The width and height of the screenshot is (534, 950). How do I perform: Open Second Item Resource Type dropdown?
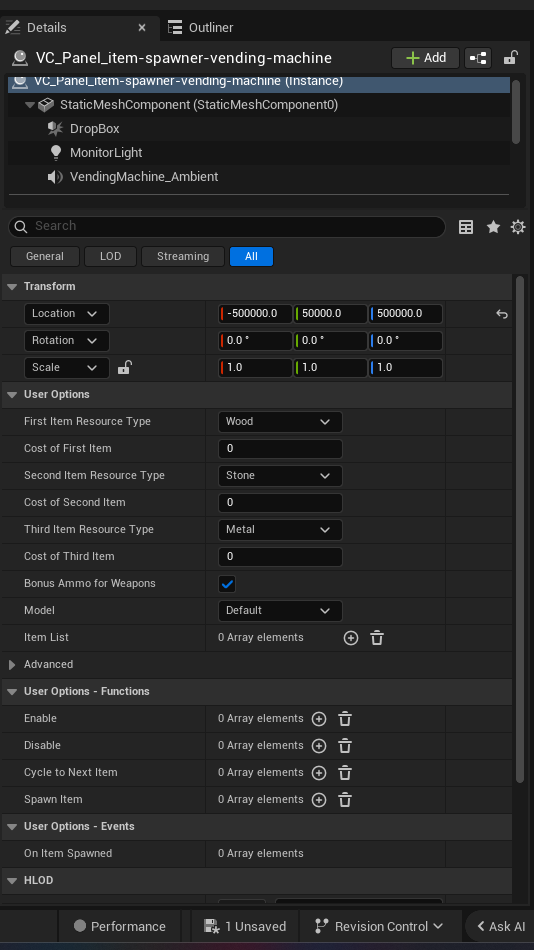point(280,476)
